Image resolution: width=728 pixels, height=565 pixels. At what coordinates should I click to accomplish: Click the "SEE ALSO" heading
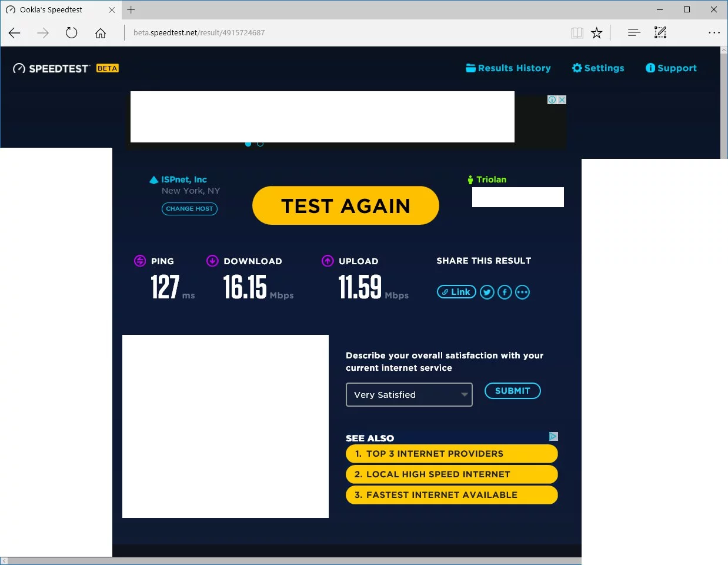point(370,438)
